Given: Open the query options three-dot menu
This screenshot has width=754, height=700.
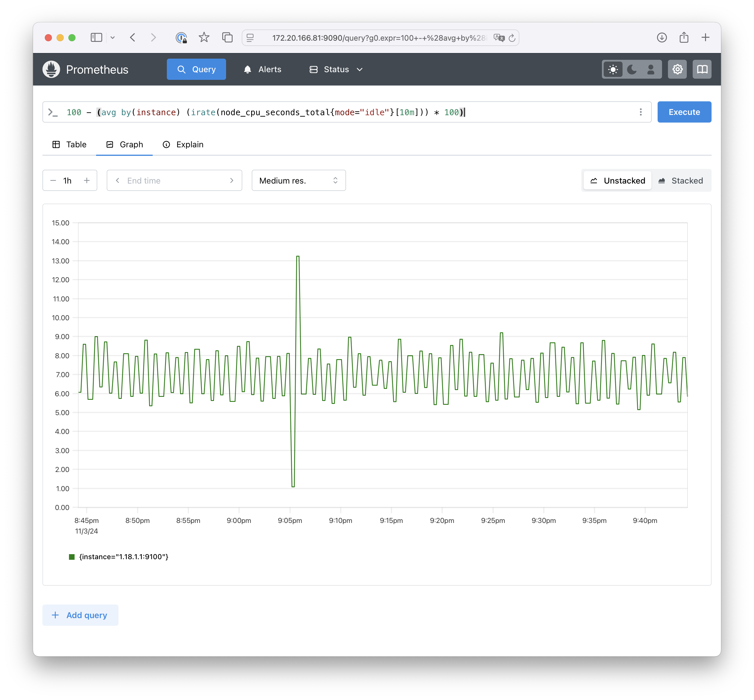Looking at the screenshot, I should 640,112.
